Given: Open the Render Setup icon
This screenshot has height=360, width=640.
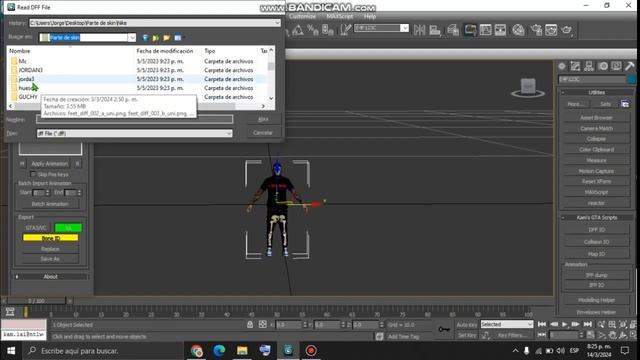Looking at the screenshot, I should pyautogui.click(x=536, y=30).
